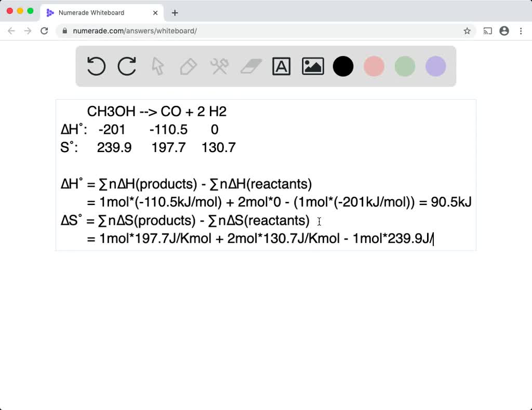
Task: Open the Chrome profile menu
Action: (x=504, y=31)
